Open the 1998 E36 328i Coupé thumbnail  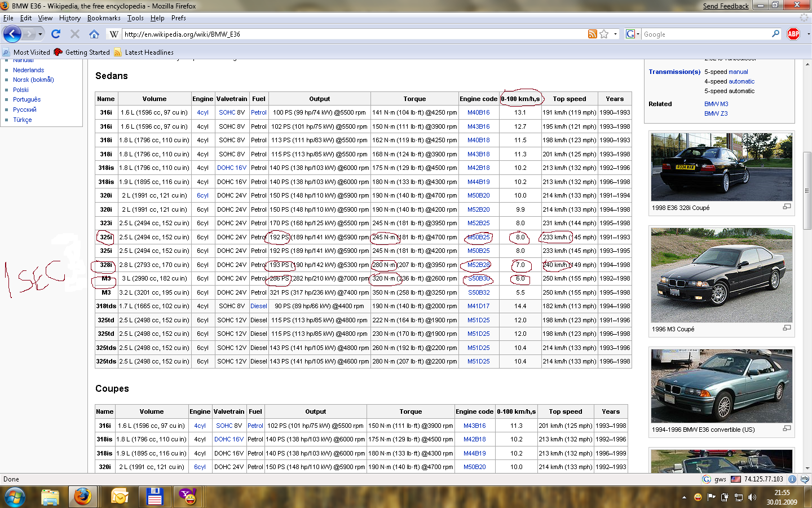(721, 167)
